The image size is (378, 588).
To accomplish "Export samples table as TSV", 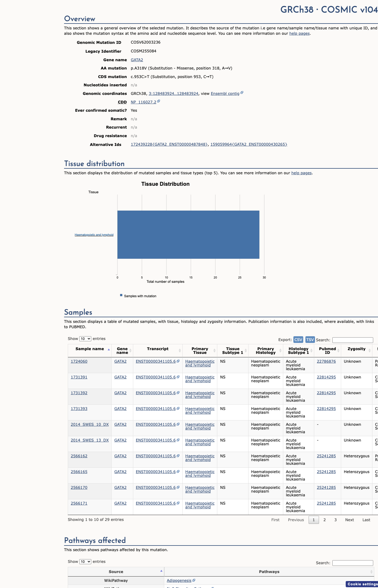I will pos(310,339).
